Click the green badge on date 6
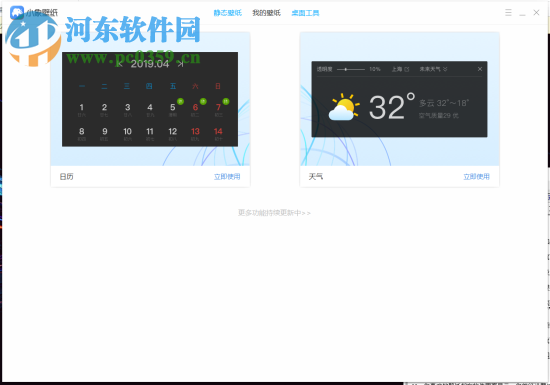Viewport: 550px width, 385px height. pyautogui.click(x=203, y=101)
